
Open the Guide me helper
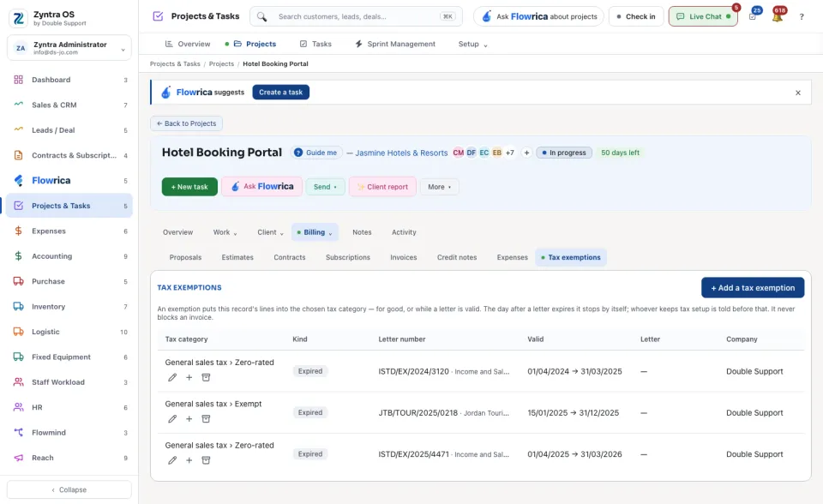[x=315, y=153]
